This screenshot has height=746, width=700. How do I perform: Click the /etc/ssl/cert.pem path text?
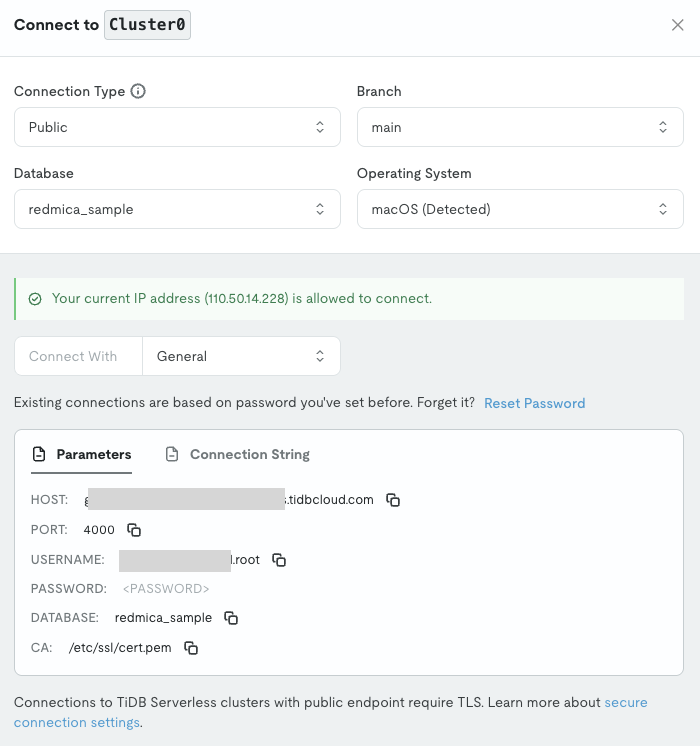pos(120,648)
